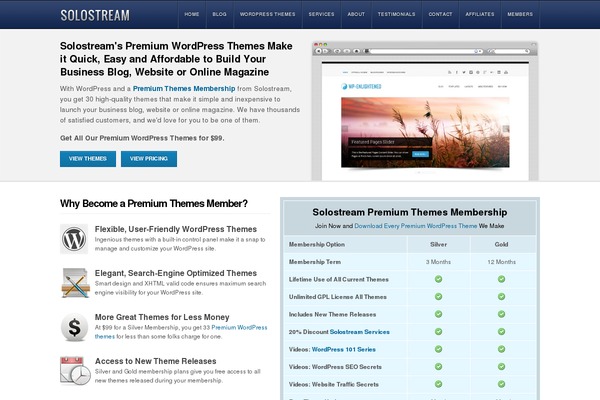
Task: Click Silver checkmark for Unlimited GPL License
Action: [439, 297]
